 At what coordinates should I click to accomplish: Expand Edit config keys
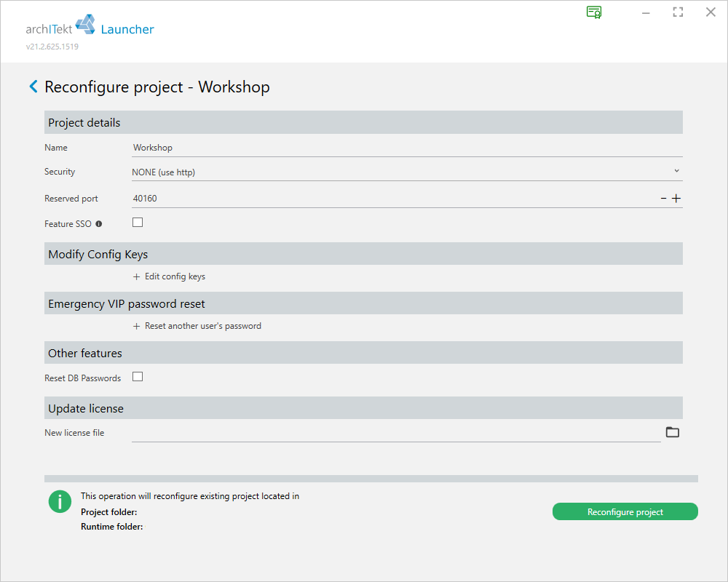point(170,276)
